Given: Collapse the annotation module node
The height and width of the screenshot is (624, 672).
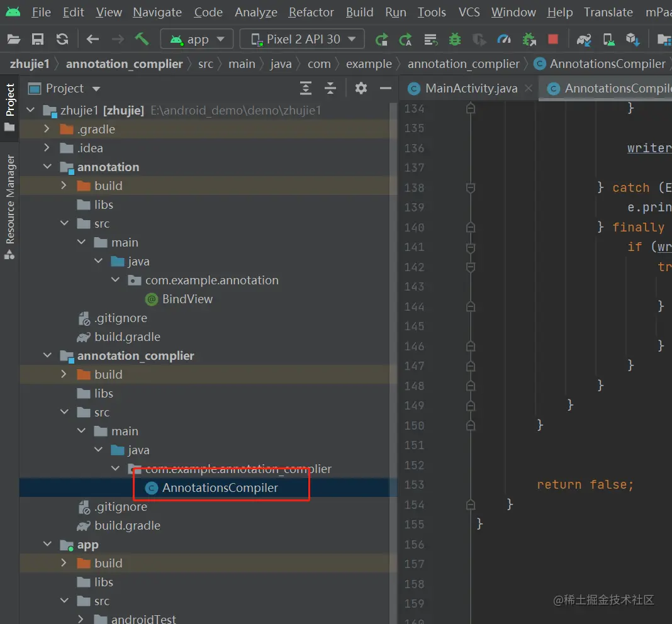Looking at the screenshot, I should [47, 167].
